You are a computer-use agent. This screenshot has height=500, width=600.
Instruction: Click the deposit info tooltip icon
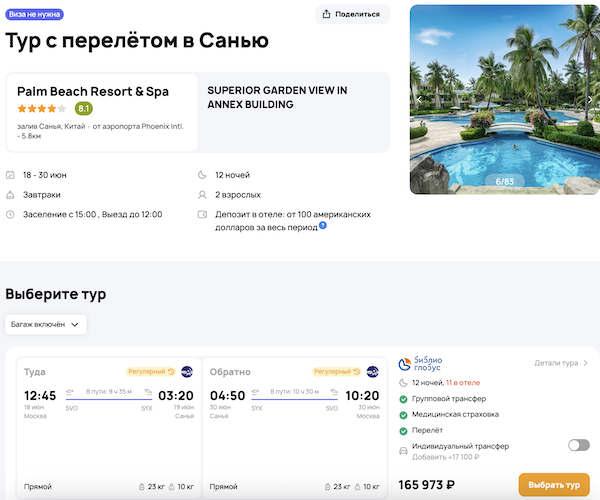[323, 226]
